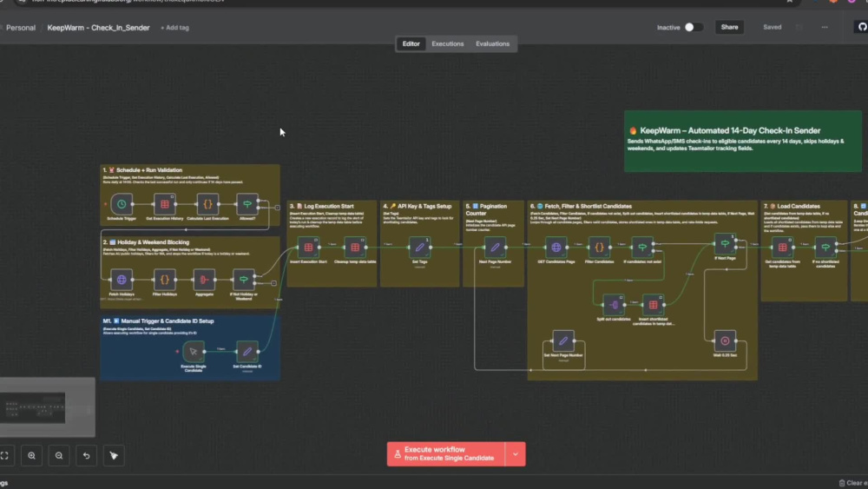The height and width of the screenshot is (489, 868).
Task: Select the Cleanup temp data table node
Action: 355,248
